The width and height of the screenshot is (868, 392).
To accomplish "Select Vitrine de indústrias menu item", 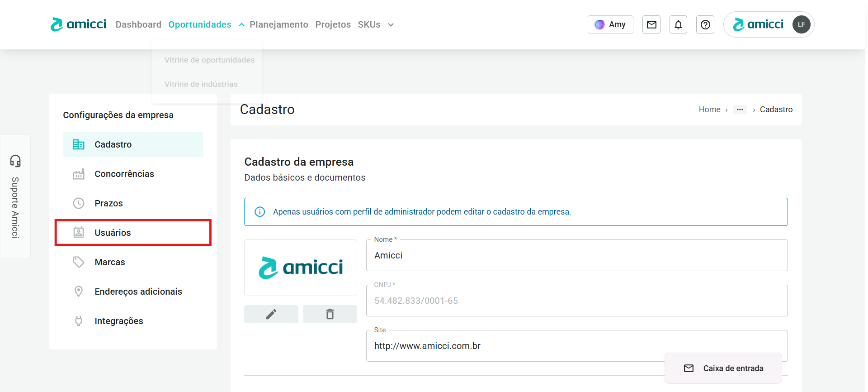I will pos(201,84).
